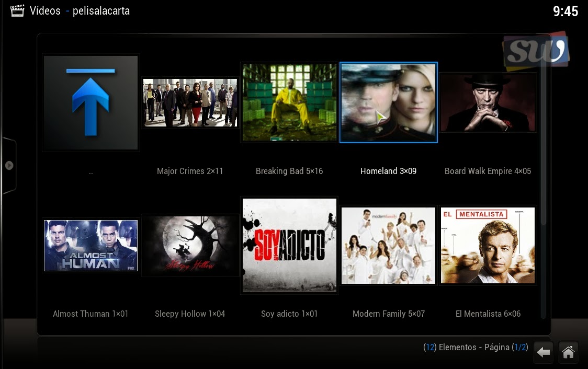Go to the home screen via house icon
The height and width of the screenshot is (369, 588).
pyautogui.click(x=568, y=352)
